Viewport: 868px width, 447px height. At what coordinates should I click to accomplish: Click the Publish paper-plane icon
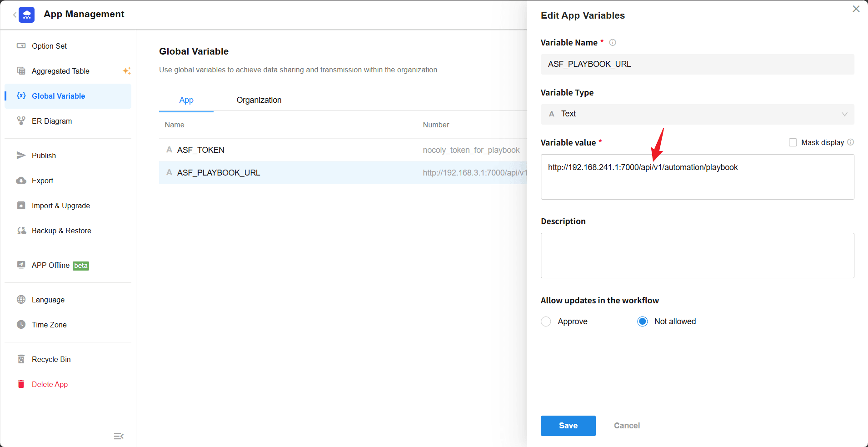(21, 156)
